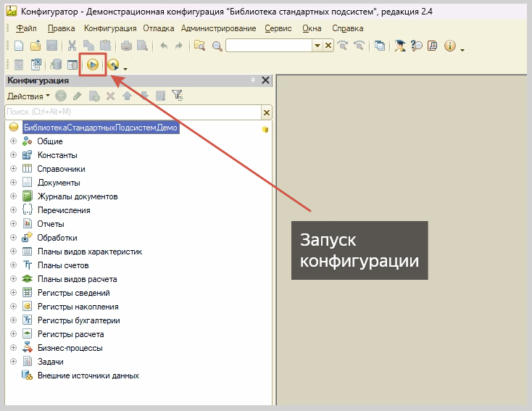Close the Конфигурация panel
Viewport: 532px width, 411px height.
(x=265, y=80)
